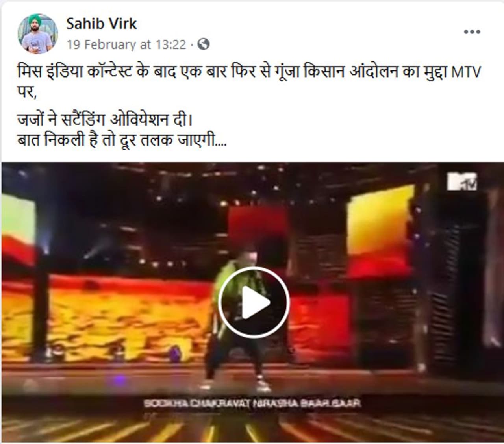This screenshot has height=444, width=504.
Task: Click the first line of Hindi post text
Action: 249,72
